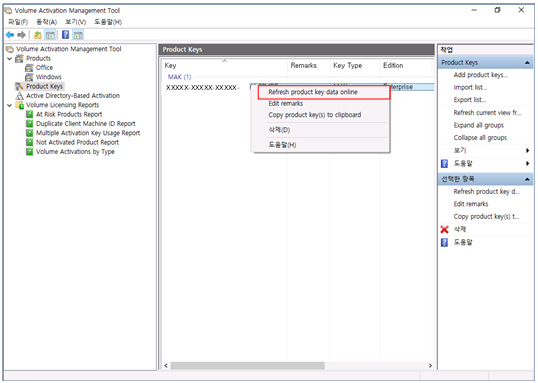
Task: Click Export list action
Action: coord(470,100)
